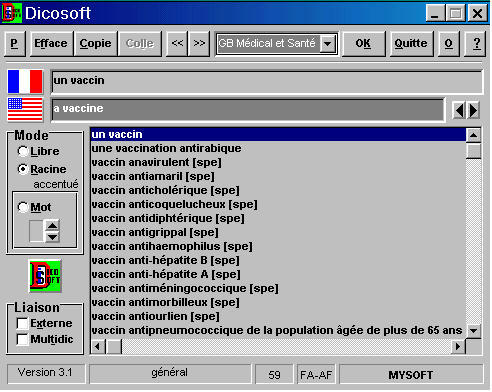Show next translation with right black arrow

[473, 110]
